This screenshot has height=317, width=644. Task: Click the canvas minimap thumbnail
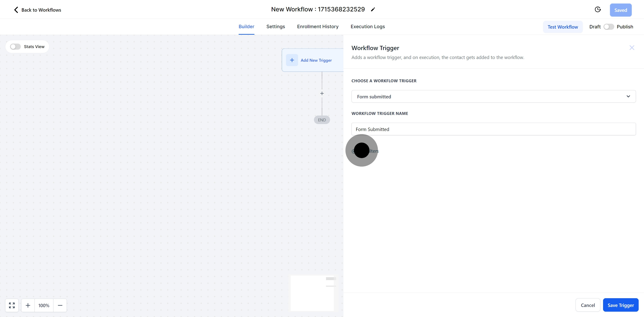tap(312, 293)
